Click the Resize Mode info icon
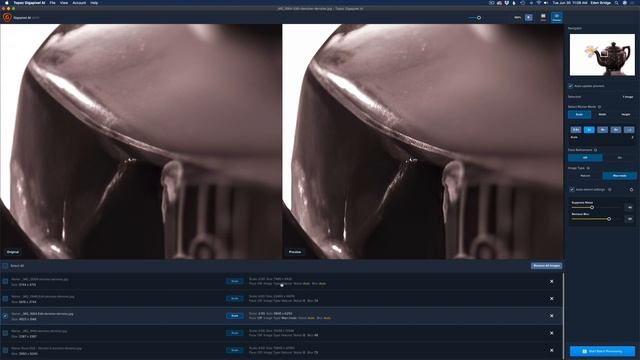 point(600,107)
